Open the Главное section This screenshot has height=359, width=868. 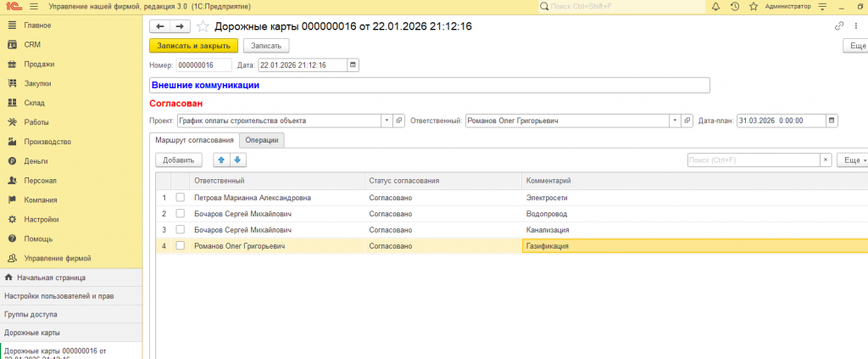tap(71, 25)
